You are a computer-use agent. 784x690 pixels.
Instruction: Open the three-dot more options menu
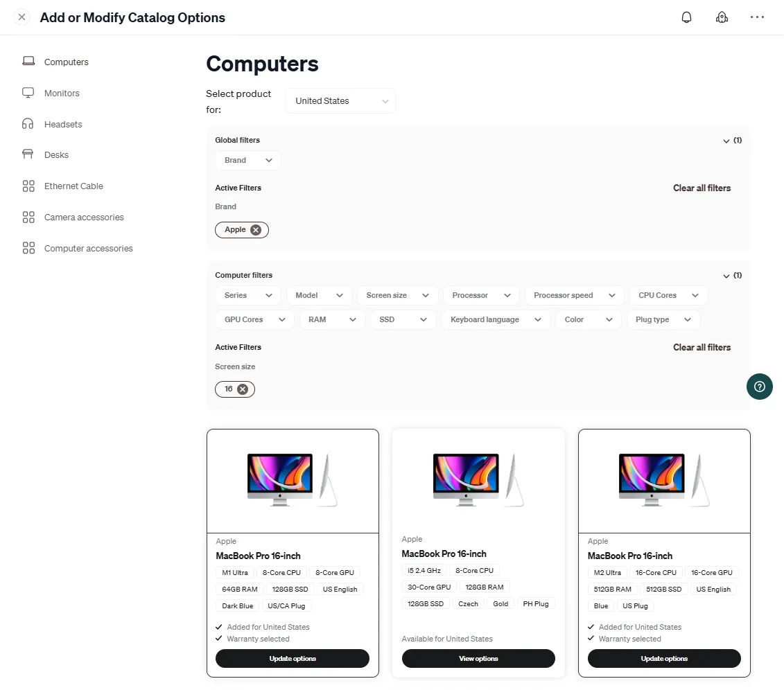pyautogui.click(x=757, y=17)
